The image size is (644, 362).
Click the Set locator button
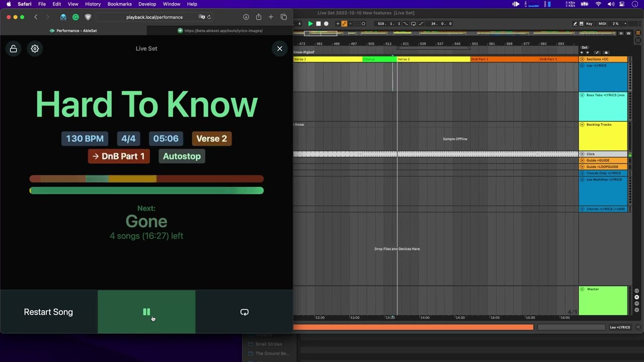585,47
